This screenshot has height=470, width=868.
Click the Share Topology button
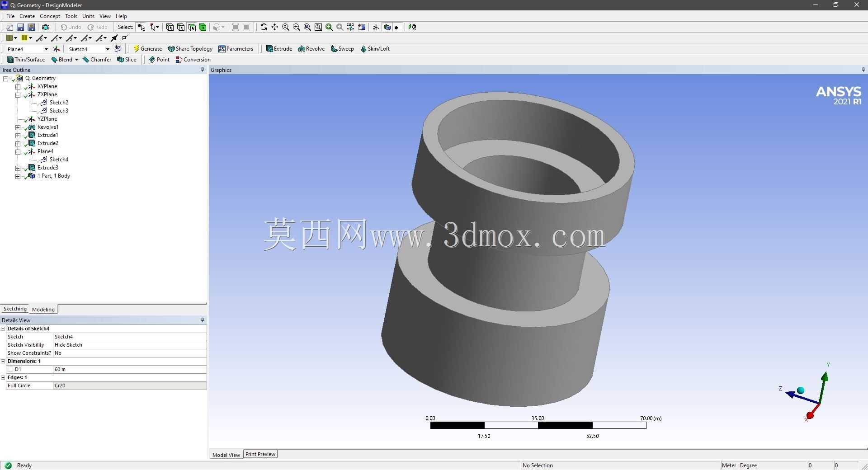pos(190,49)
